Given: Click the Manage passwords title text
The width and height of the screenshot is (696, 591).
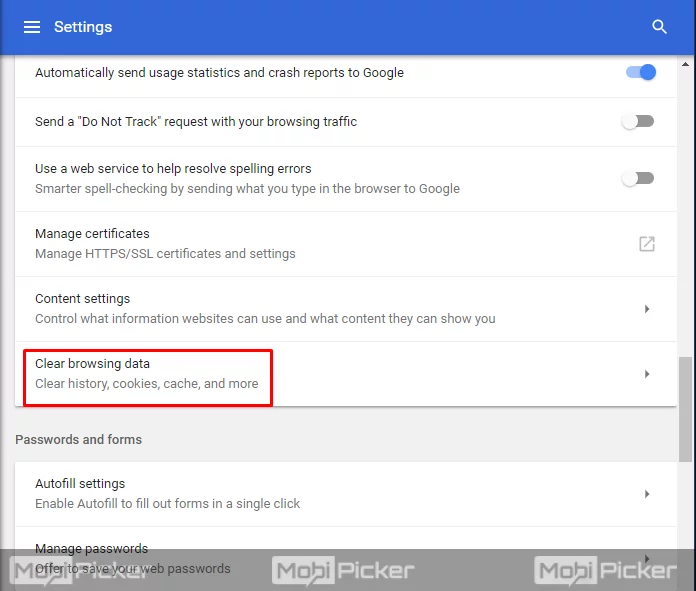Looking at the screenshot, I should pyautogui.click(x=91, y=549).
